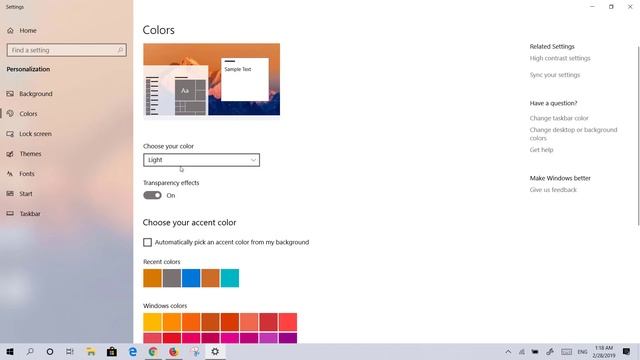Choose the yellow gold first Windows color

[152, 322]
